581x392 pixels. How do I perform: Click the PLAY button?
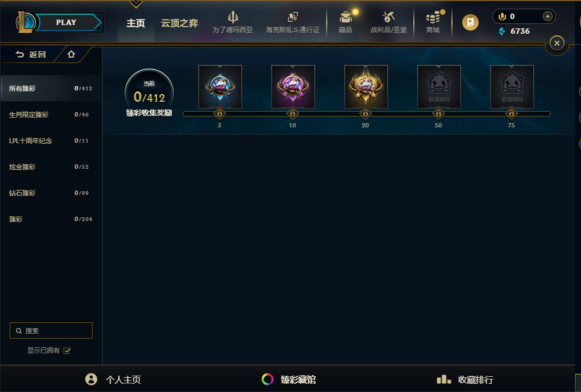(66, 23)
